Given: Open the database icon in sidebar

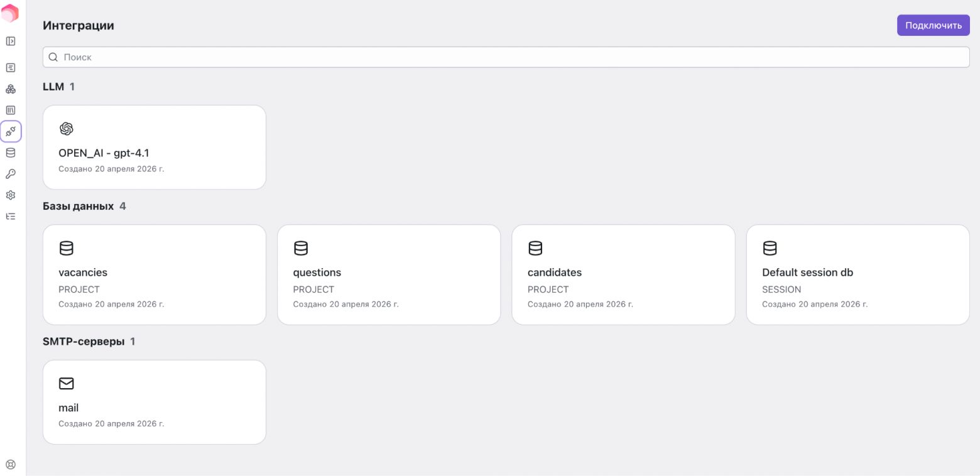Looking at the screenshot, I should tap(11, 153).
